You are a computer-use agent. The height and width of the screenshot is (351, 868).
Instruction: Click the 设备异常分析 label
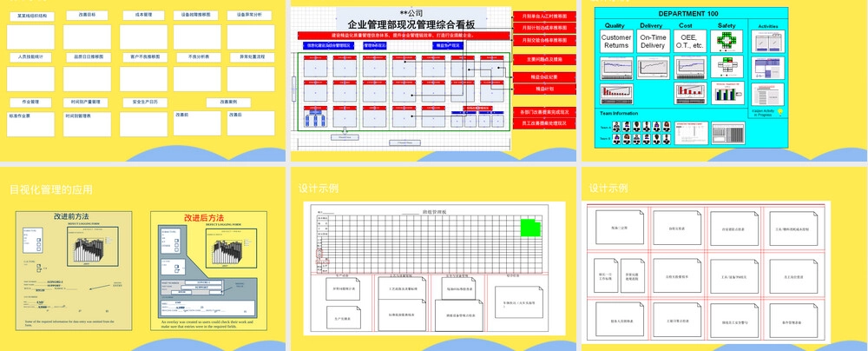(x=249, y=16)
